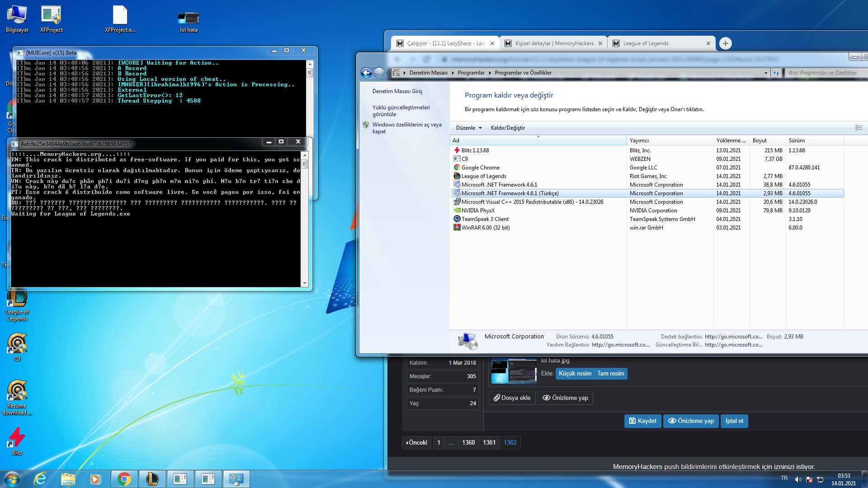Screen dimensions: 868x488
Task: Open the recent pages dropdown arrow
Action: click(x=388, y=73)
